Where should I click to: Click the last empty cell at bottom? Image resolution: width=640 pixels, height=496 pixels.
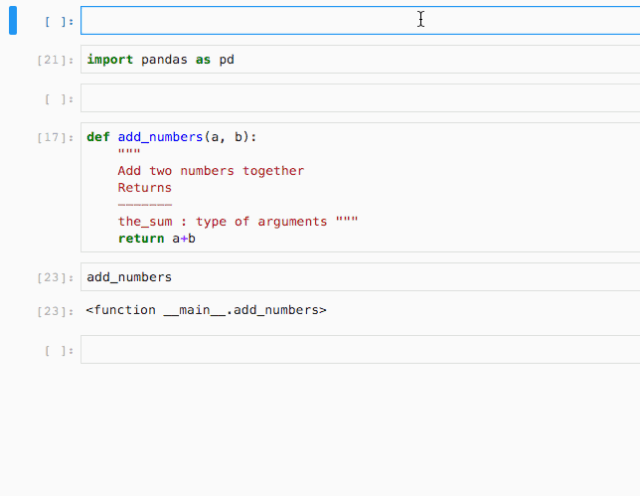(360, 349)
